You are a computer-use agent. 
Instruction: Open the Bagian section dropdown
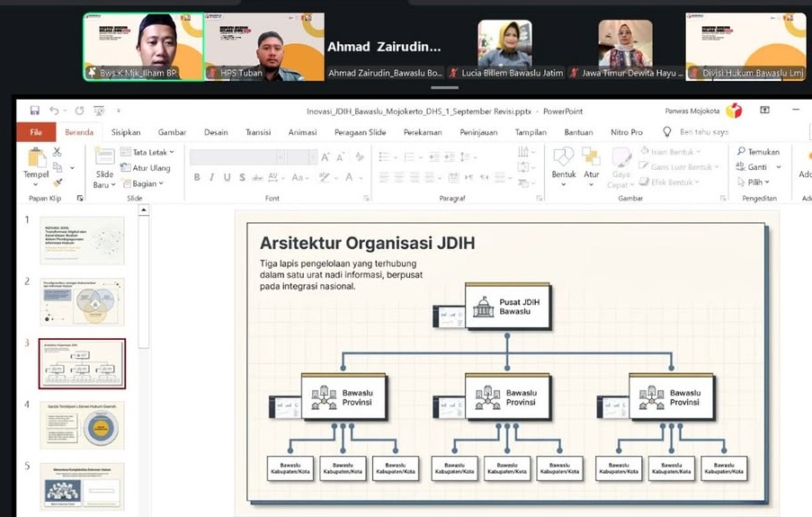pos(143,183)
